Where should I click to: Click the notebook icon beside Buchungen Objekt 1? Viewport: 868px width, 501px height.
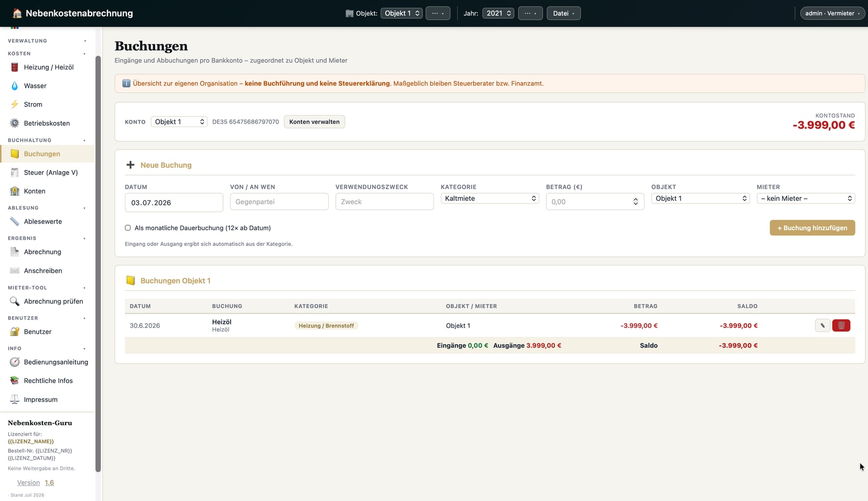click(x=130, y=281)
